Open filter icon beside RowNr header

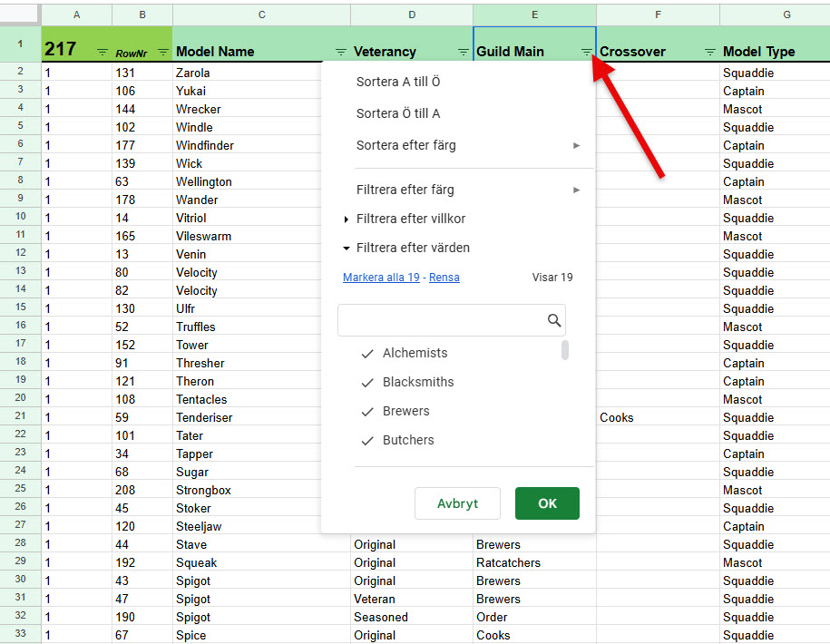click(x=163, y=52)
